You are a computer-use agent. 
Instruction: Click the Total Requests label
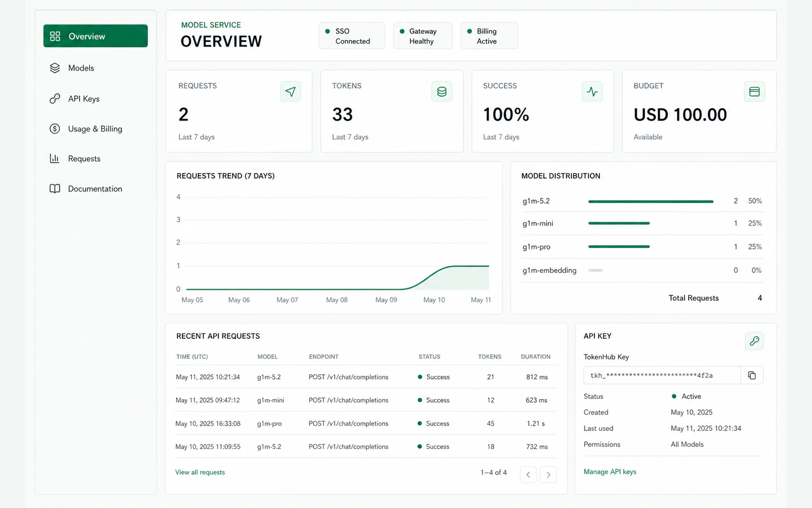click(693, 298)
